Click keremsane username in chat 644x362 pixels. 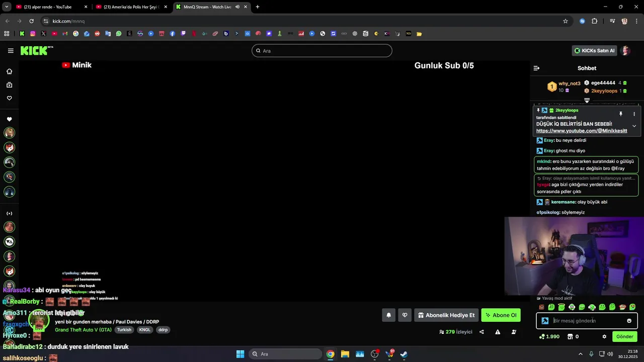[563, 202]
